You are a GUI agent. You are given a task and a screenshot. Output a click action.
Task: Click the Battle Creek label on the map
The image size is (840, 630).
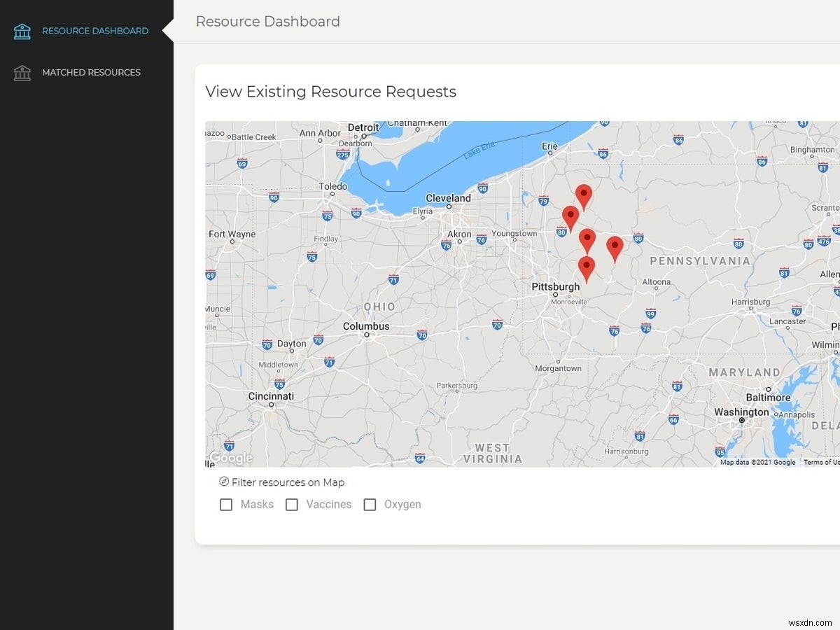(x=253, y=137)
